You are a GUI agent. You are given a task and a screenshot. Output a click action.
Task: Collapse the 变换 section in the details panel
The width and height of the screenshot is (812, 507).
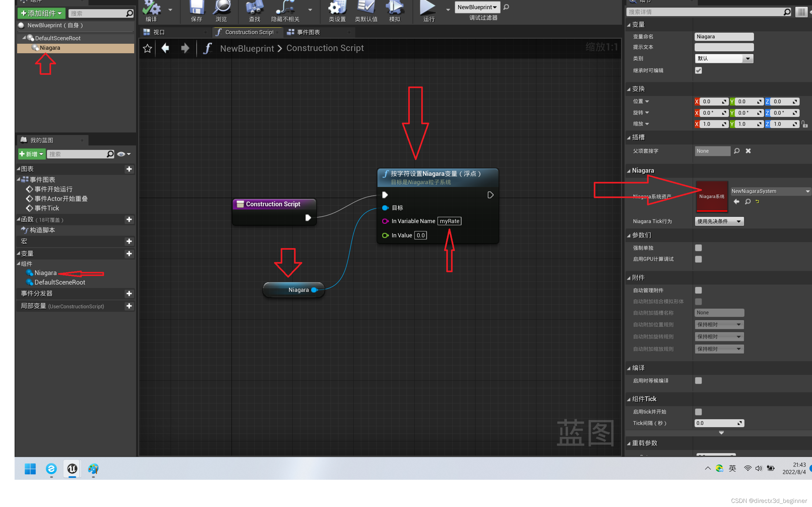pyautogui.click(x=629, y=89)
